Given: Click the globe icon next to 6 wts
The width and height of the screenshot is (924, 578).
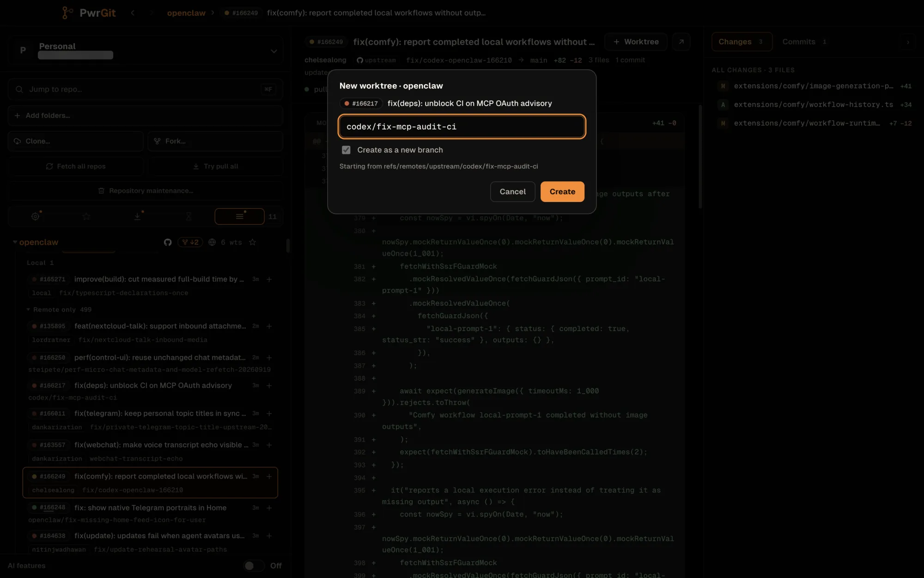Looking at the screenshot, I should coord(212,242).
